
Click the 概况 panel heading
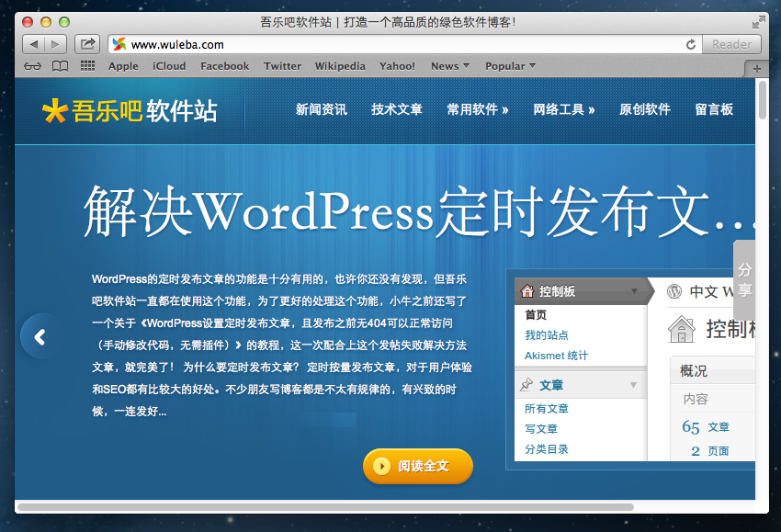694,371
